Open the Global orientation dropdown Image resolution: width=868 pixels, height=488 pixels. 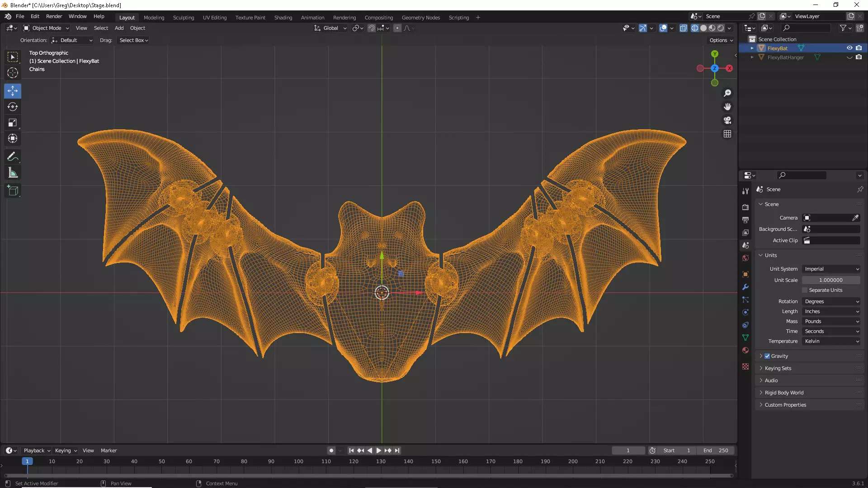pos(330,28)
